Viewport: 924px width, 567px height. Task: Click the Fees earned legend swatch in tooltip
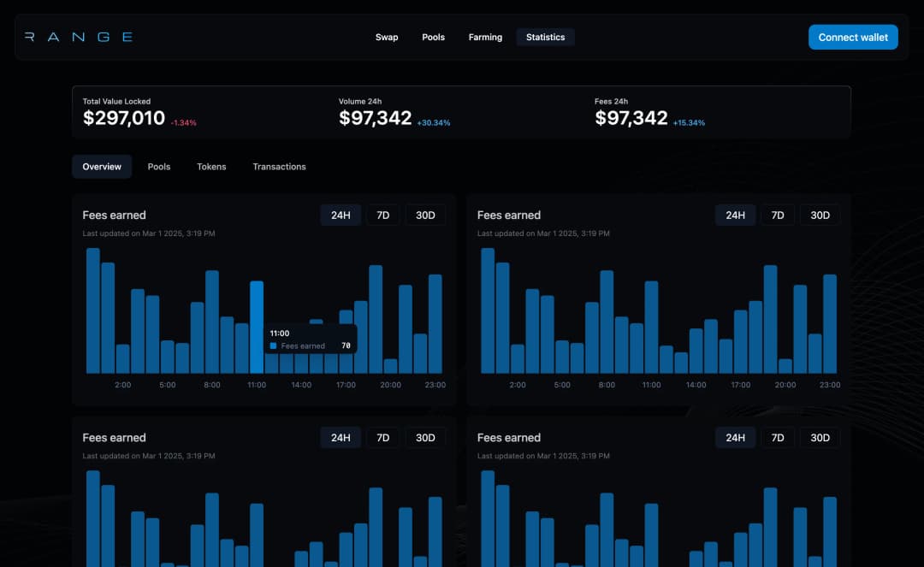[273, 346]
